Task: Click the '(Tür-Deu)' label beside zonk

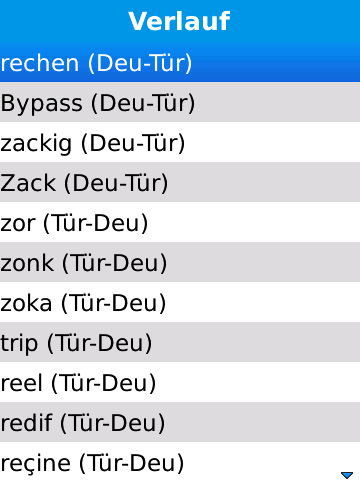Action: 115,263
